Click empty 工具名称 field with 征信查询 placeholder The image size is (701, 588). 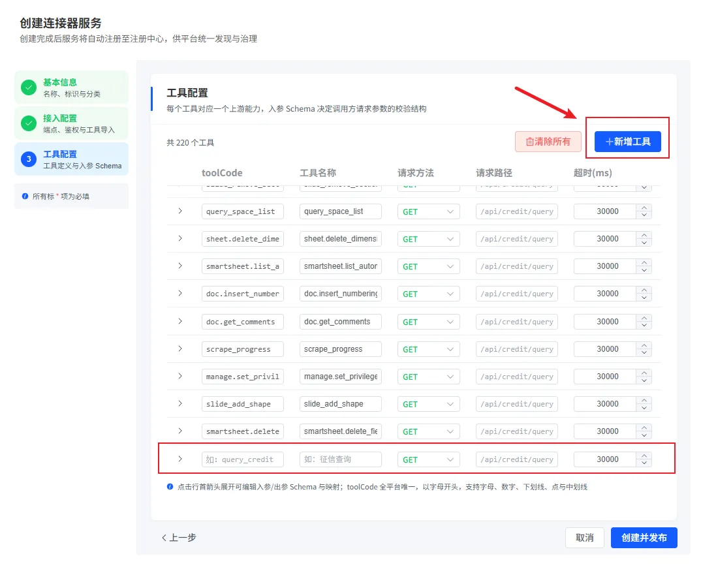click(341, 459)
